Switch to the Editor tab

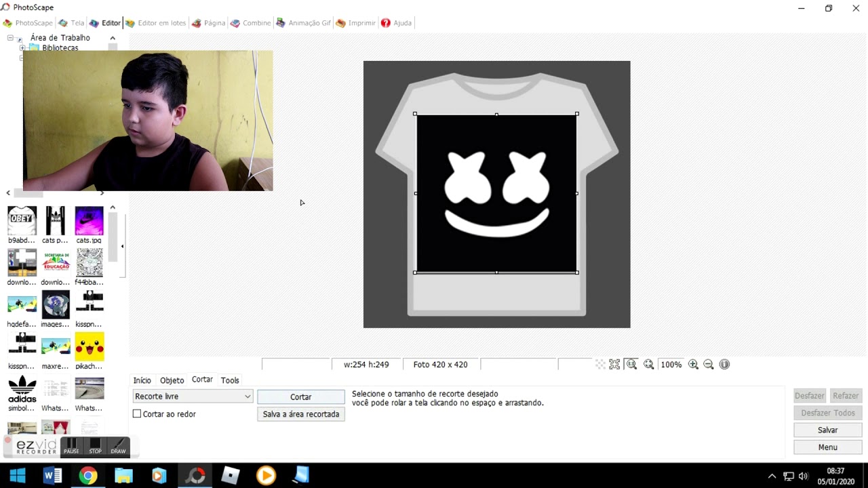coord(104,22)
